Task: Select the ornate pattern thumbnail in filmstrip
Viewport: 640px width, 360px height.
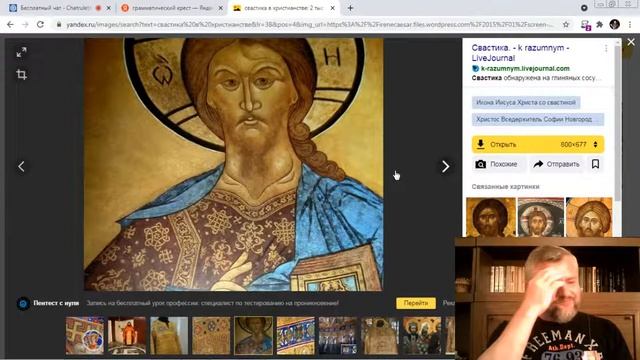Action: pos(211,335)
